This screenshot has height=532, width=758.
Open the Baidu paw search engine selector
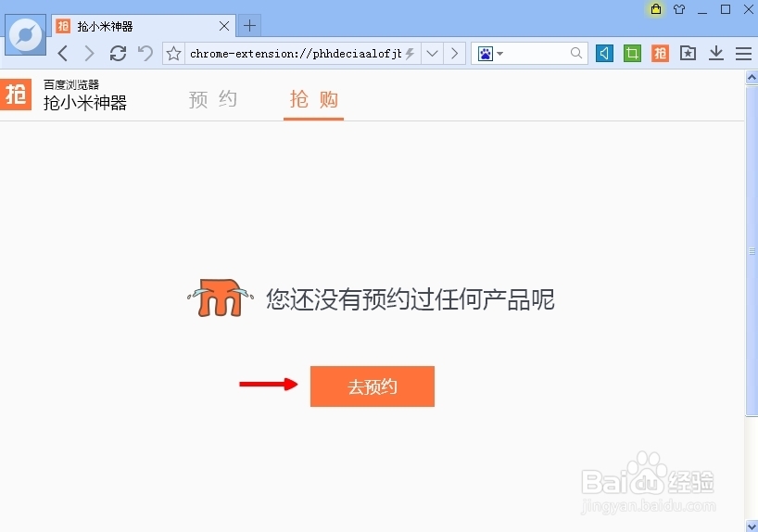490,53
